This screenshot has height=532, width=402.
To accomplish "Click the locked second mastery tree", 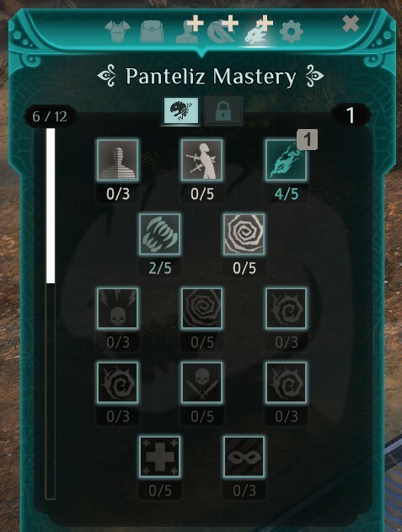I will point(223,110).
